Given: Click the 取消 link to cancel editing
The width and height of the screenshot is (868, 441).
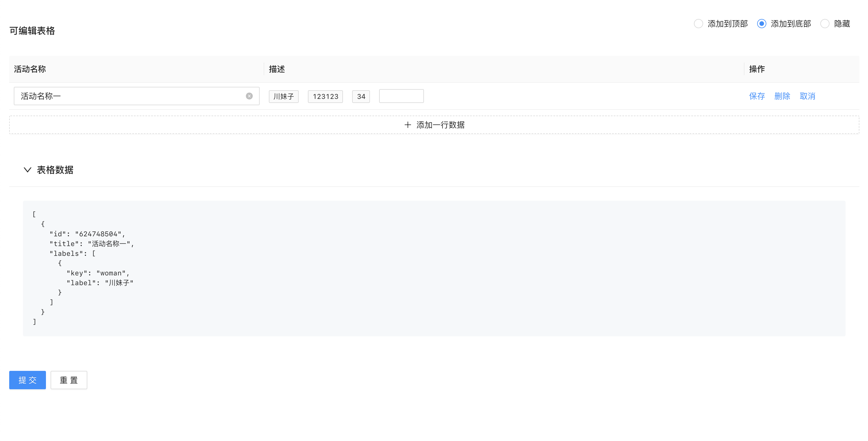Looking at the screenshot, I should pos(807,96).
